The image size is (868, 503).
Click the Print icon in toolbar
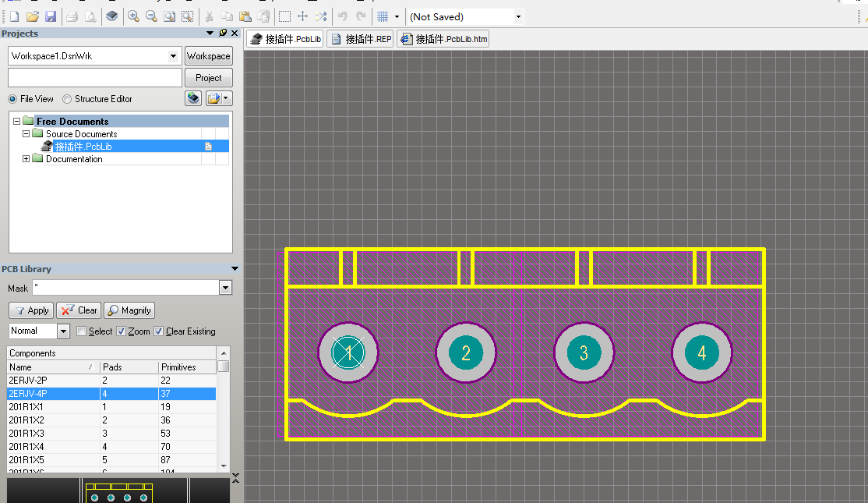tap(72, 16)
